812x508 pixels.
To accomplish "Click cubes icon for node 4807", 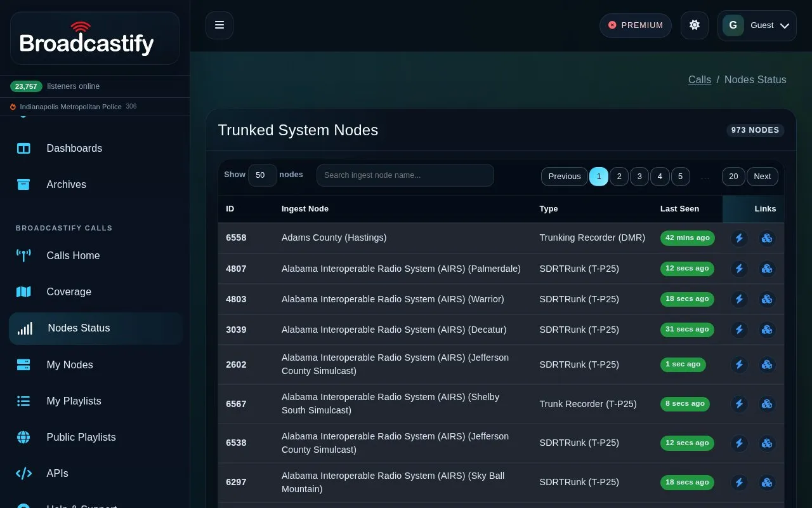I will click(767, 269).
